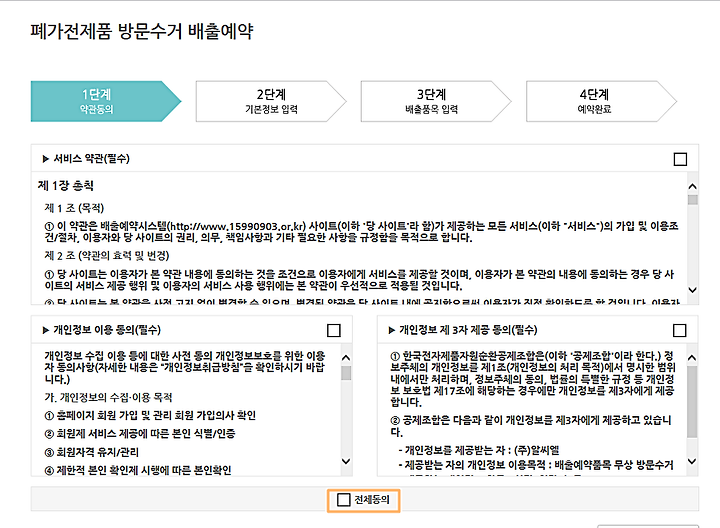Screen dimensions: 720x528
Task: Click the ② 회원제 서비스 제공에 따른 본인 식별/인증 line
Action: pyautogui.click(x=140, y=434)
